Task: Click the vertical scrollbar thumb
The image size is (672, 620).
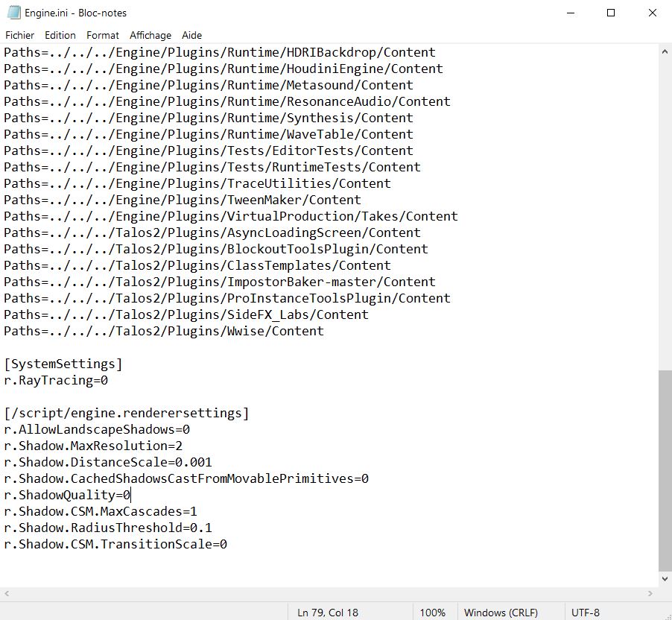Action: (665, 469)
